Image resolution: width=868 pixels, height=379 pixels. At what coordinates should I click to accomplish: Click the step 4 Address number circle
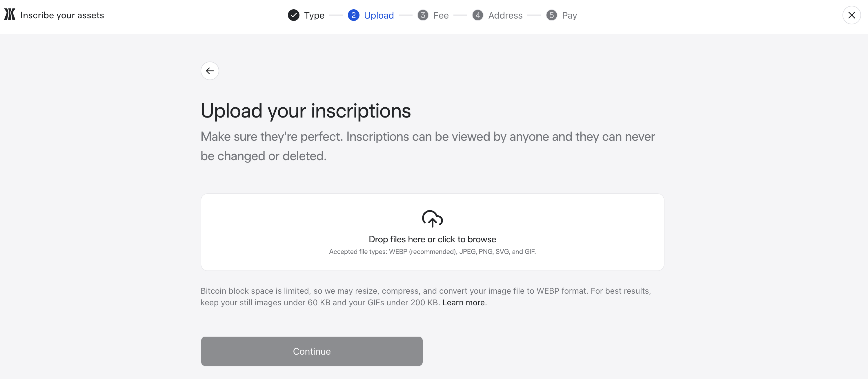[477, 15]
